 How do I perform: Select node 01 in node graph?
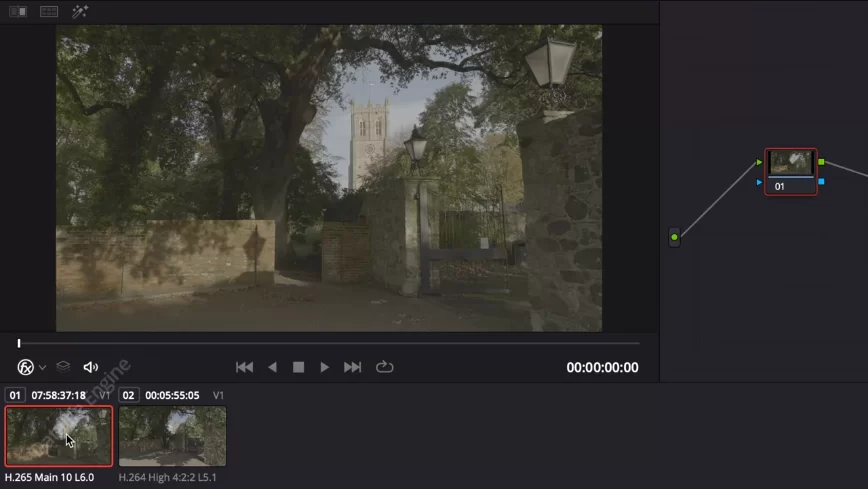[x=791, y=171]
